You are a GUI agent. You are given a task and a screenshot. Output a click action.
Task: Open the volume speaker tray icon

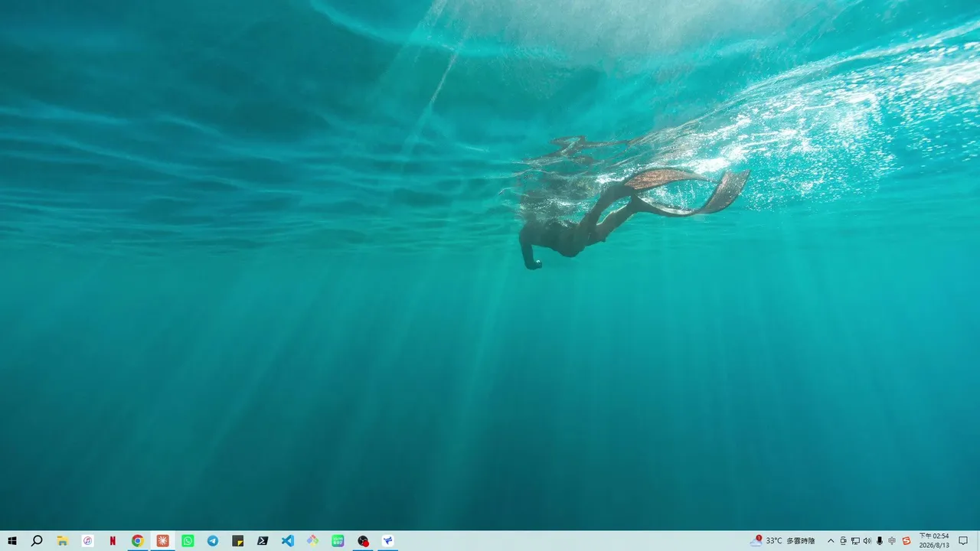click(867, 541)
